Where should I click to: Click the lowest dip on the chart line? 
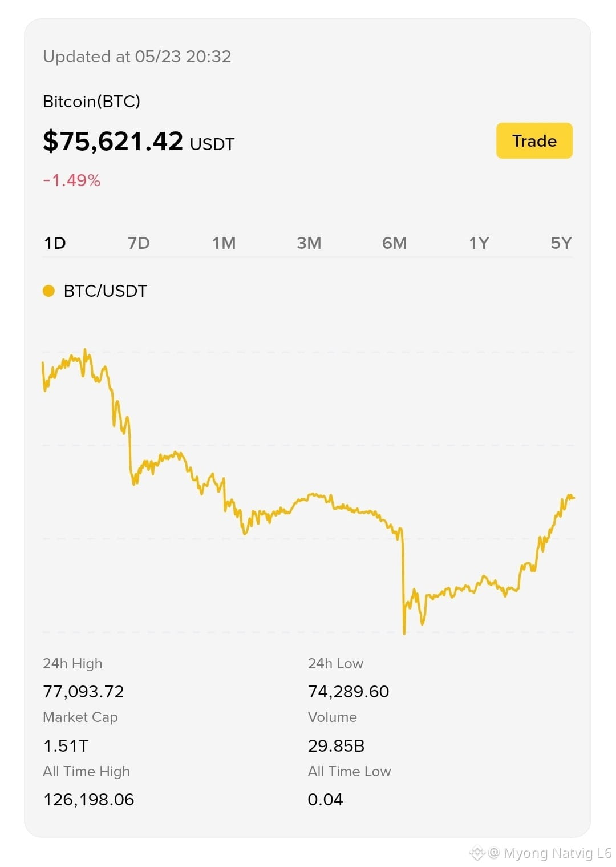[x=404, y=632]
